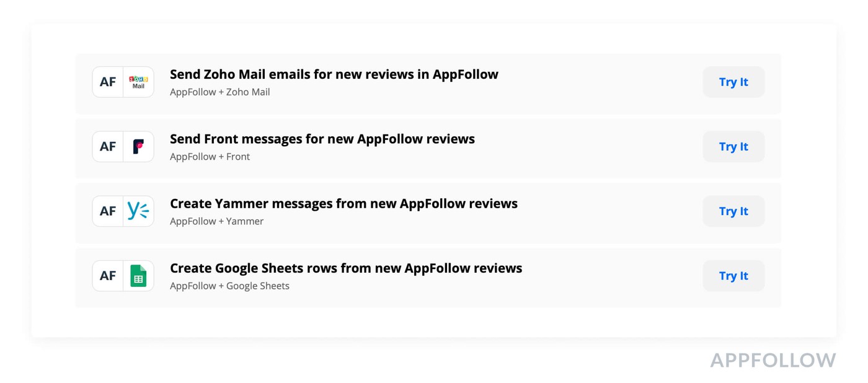Click the Google Sheets icon
The image size is (868, 383).
(138, 276)
